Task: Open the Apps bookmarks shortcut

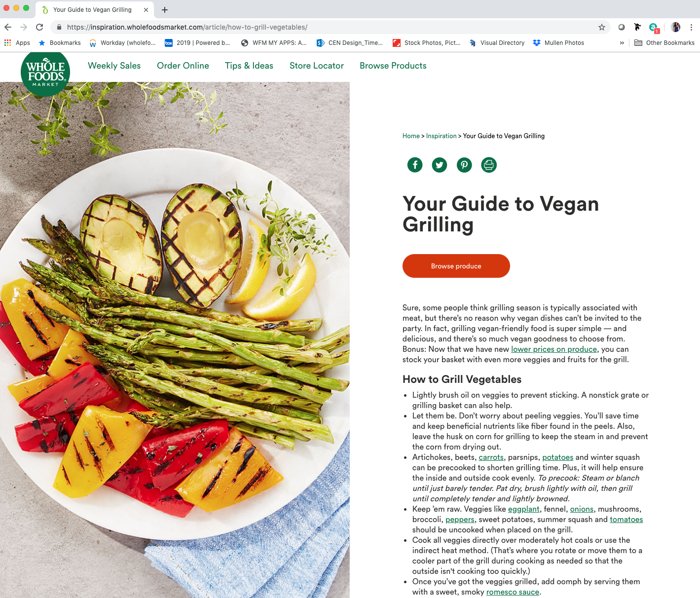Action: (17, 43)
